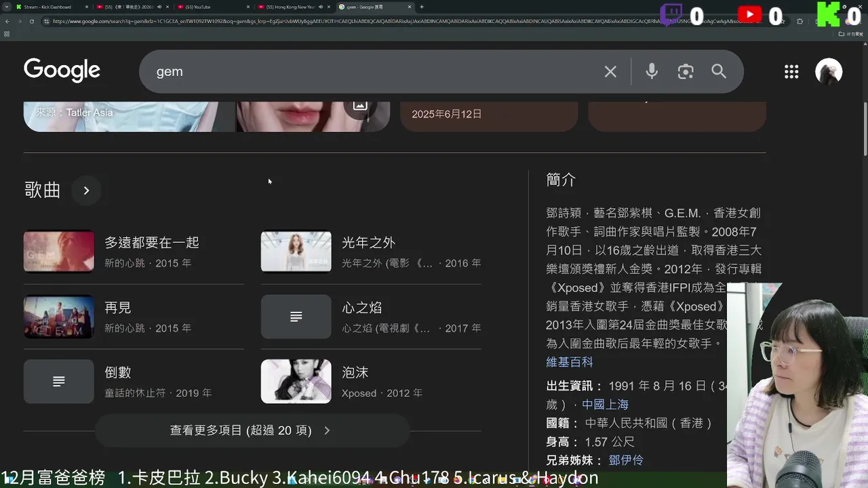Open the 維基百科 link

click(x=570, y=363)
